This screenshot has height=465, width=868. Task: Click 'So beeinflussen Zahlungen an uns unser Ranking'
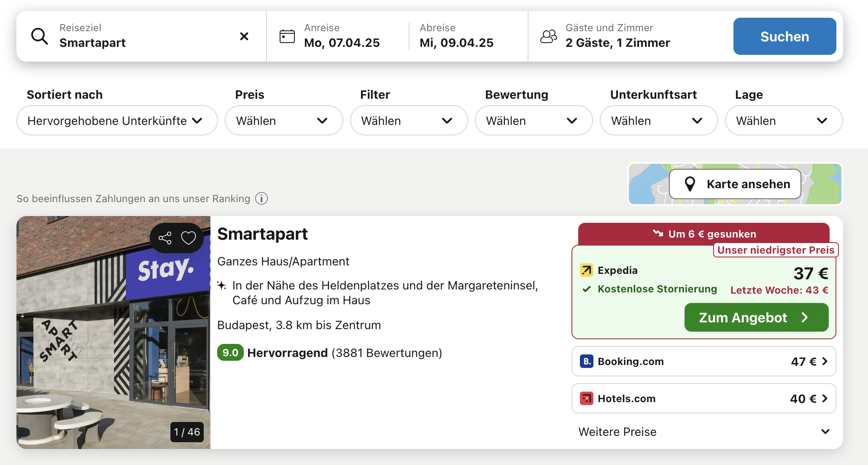tap(133, 198)
